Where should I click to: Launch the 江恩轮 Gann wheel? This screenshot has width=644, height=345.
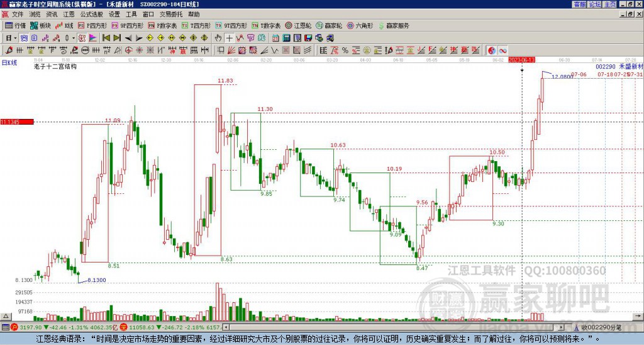(298, 25)
